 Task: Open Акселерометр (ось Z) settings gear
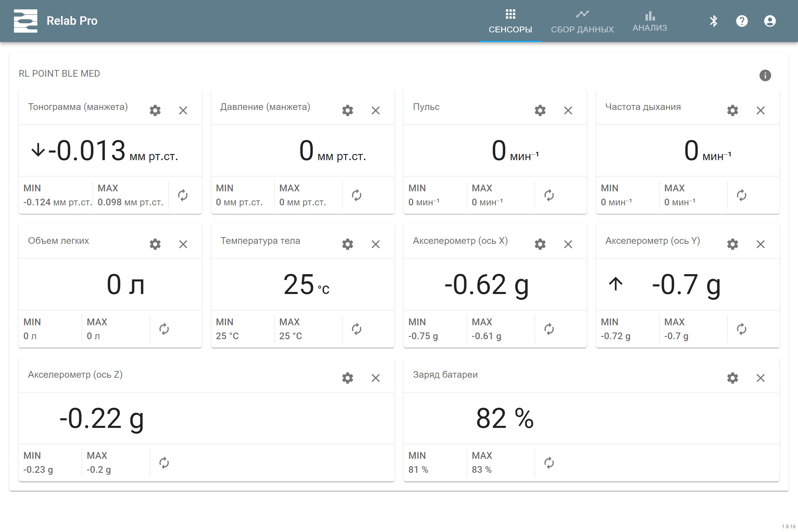pos(347,378)
